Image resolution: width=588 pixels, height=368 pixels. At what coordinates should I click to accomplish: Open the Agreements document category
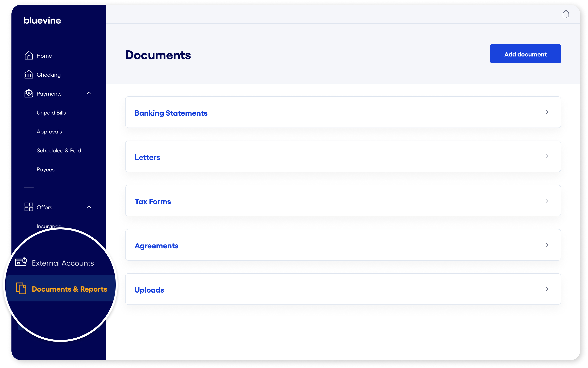pyautogui.click(x=157, y=246)
